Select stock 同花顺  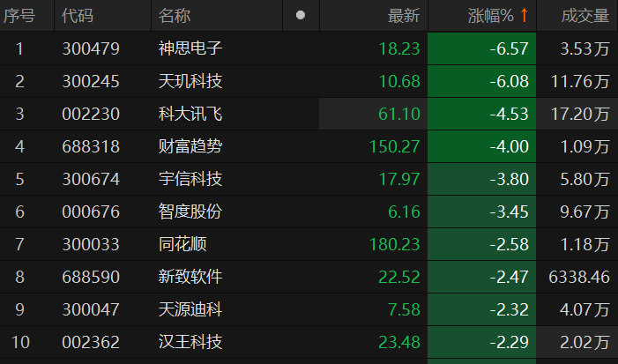(x=182, y=244)
